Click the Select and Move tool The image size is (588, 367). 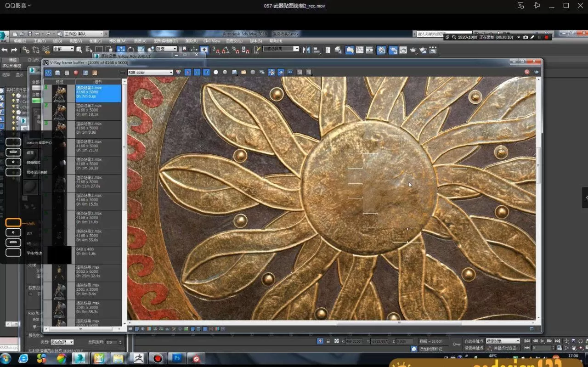[121, 50]
